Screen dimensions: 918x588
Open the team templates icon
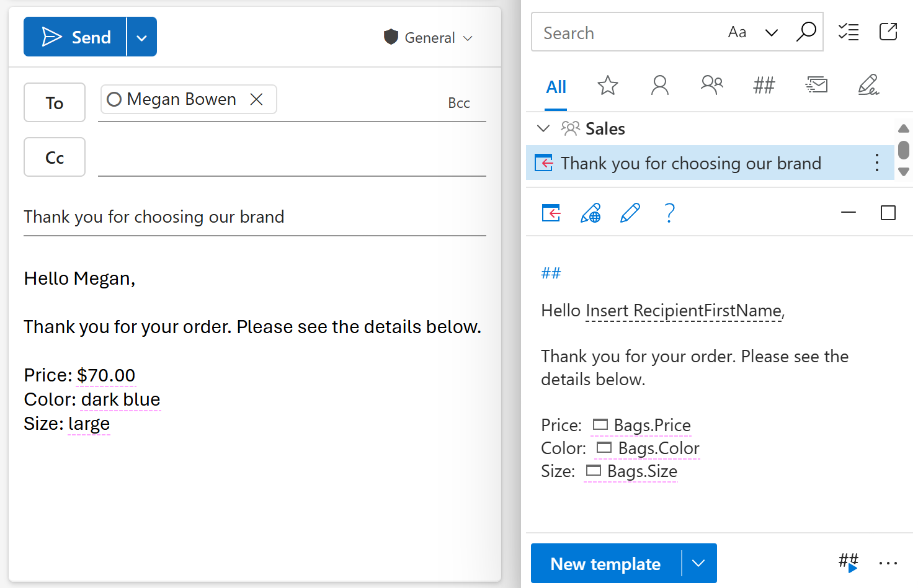(x=712, y=86)
